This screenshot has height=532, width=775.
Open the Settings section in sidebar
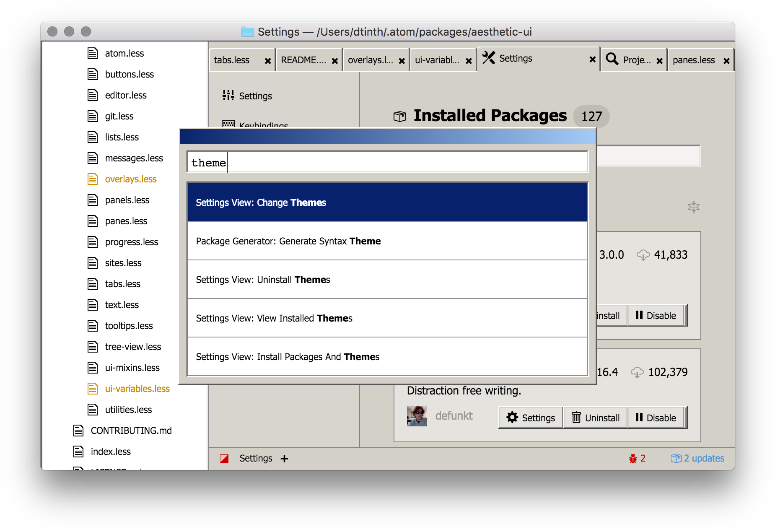click(255, 96)
